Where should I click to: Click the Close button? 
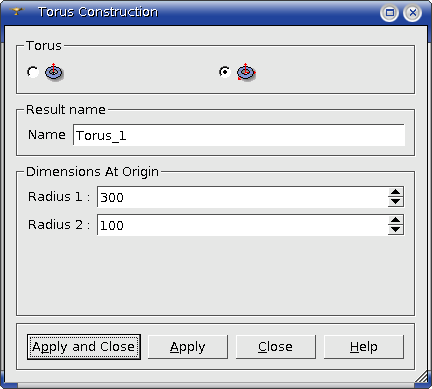276,347
